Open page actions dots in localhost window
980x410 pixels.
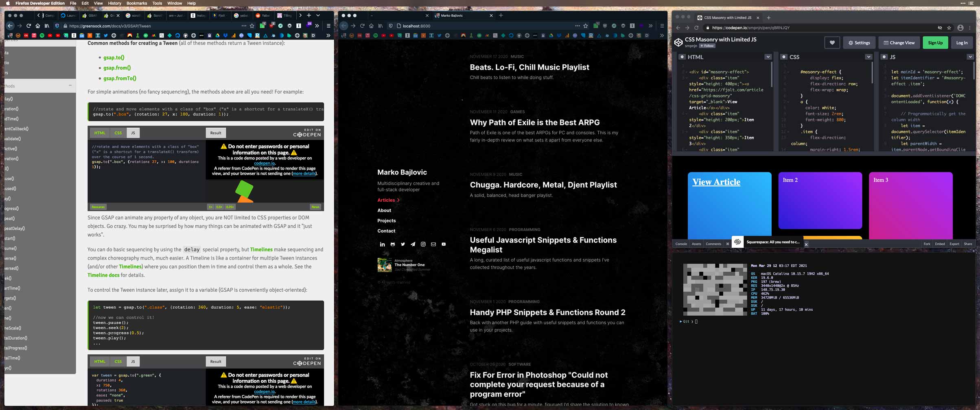point(577,26)
